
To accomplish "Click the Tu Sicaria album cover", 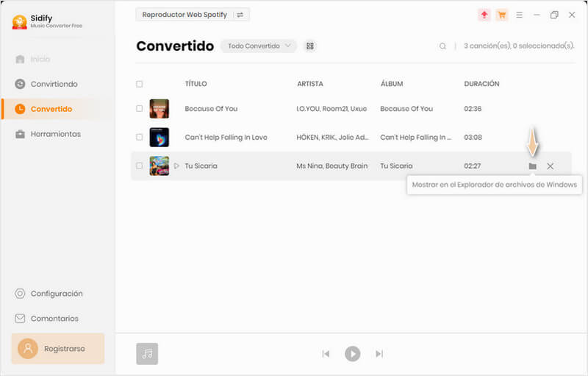I will pyautogui.click(x=159, y=166).
